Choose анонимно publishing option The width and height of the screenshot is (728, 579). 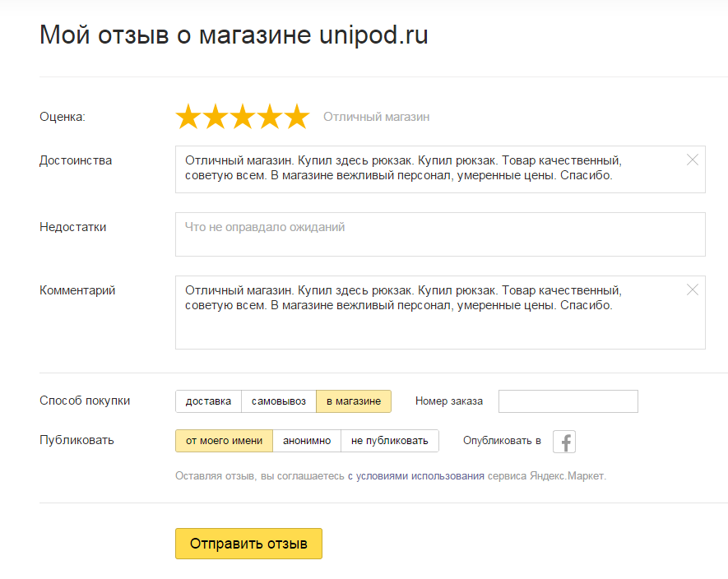pyautogui.click(x=307, y=441)
